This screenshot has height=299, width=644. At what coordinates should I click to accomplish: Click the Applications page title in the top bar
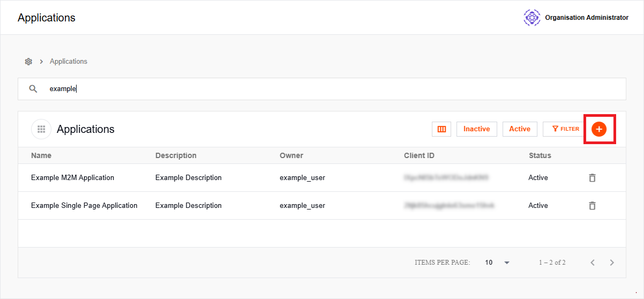pyautogui.click(x=47, y=18)
